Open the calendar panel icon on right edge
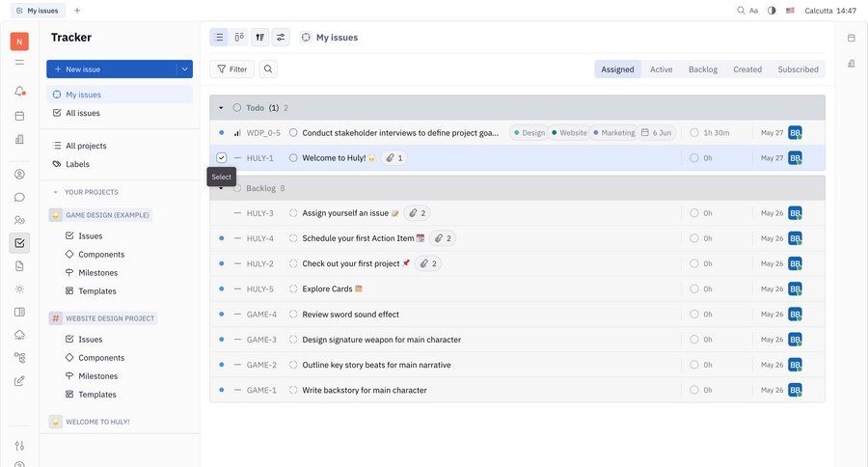The width and height of the screenshot is (868, 467). point(852,38)
